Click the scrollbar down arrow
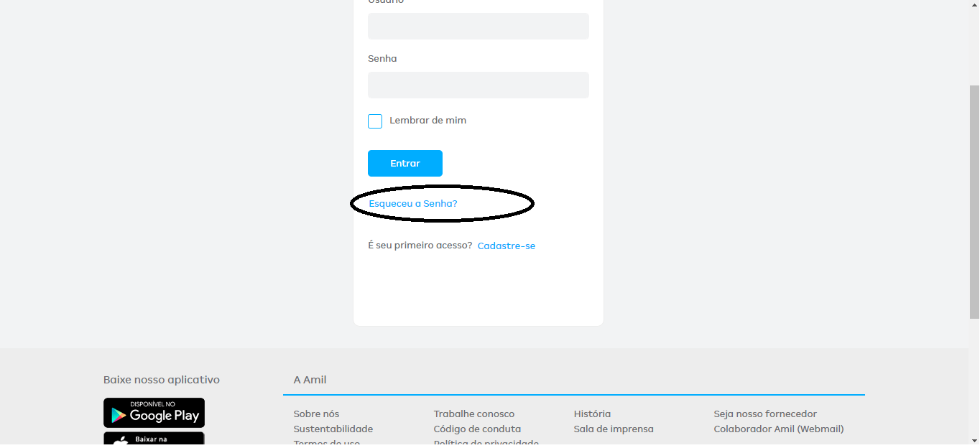Viewport: 980px width, 448px height. tap(974, 439)
